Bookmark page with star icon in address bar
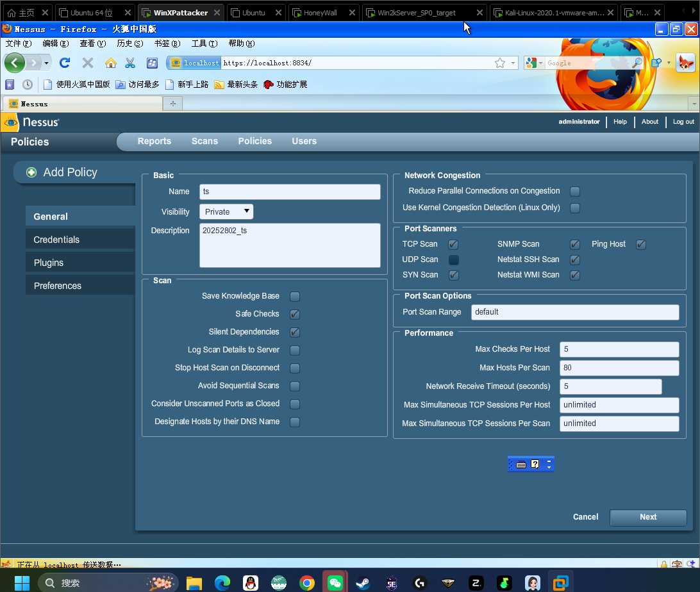This screenshot has width=700, height=592. click(x=500, y=63)
